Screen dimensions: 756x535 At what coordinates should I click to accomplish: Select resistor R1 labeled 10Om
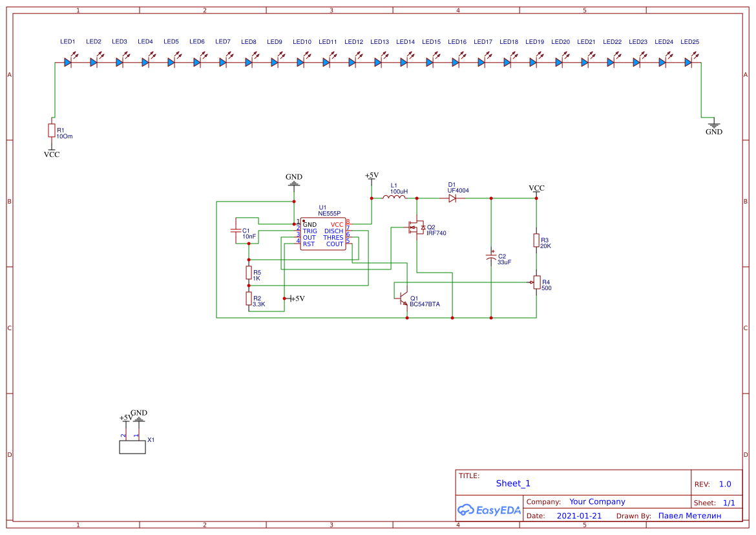[52, 130]
